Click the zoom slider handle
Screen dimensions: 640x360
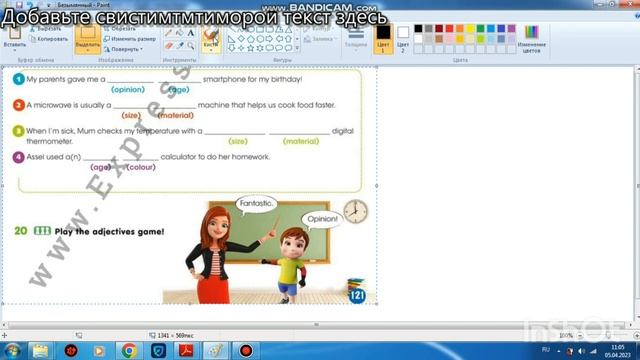point(608,336)
